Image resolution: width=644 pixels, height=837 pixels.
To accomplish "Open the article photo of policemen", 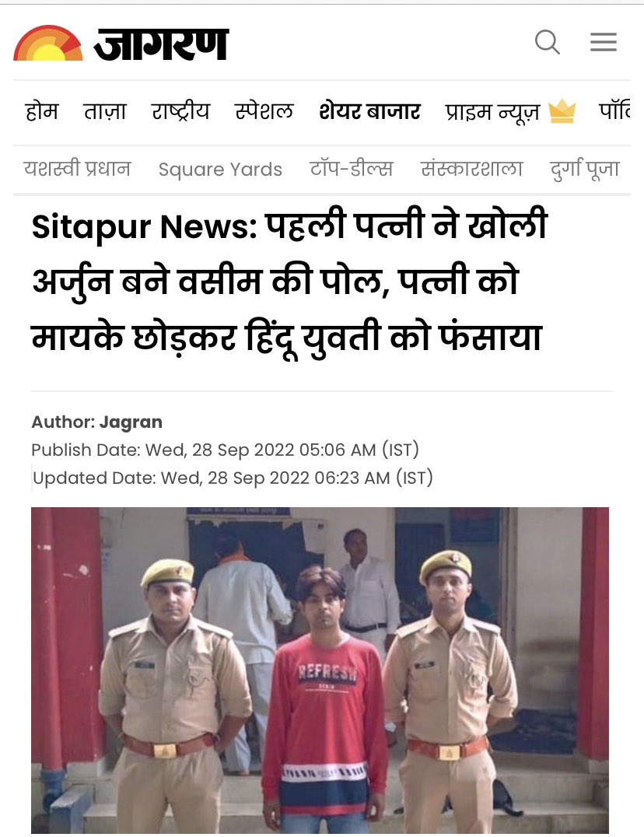I will pyautogui.click(x=320, y=670).
